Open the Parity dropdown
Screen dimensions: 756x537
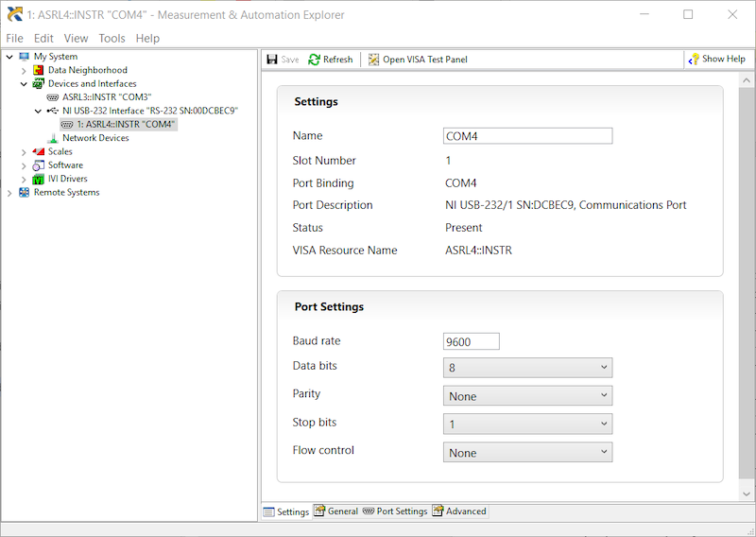coord(528,395)
